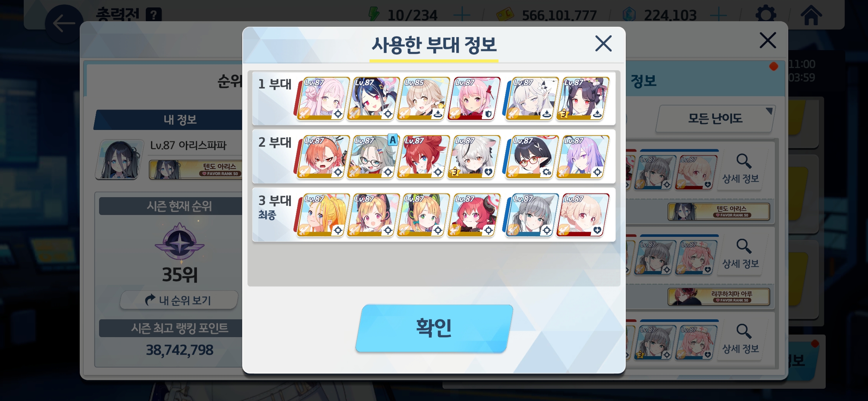Click the back arrow icon
Screen dimensions: 868x401
pyautogui.click(x=64, y=24)
